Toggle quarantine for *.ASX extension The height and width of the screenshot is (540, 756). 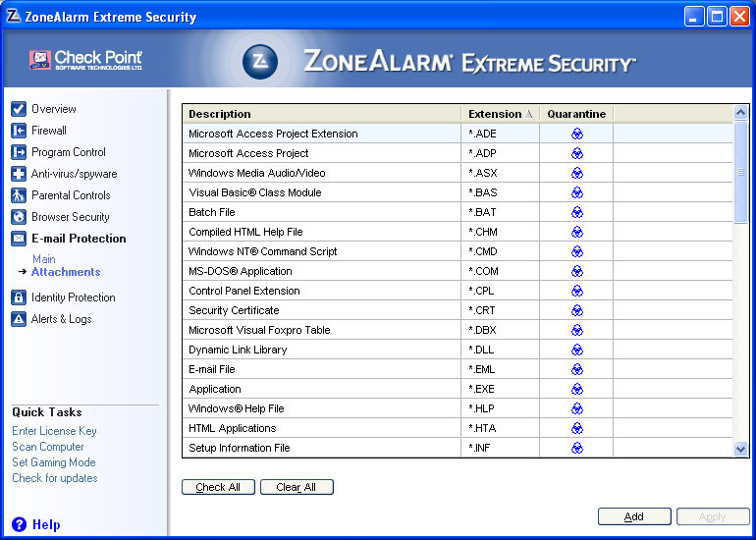click(x=576, y=173)
